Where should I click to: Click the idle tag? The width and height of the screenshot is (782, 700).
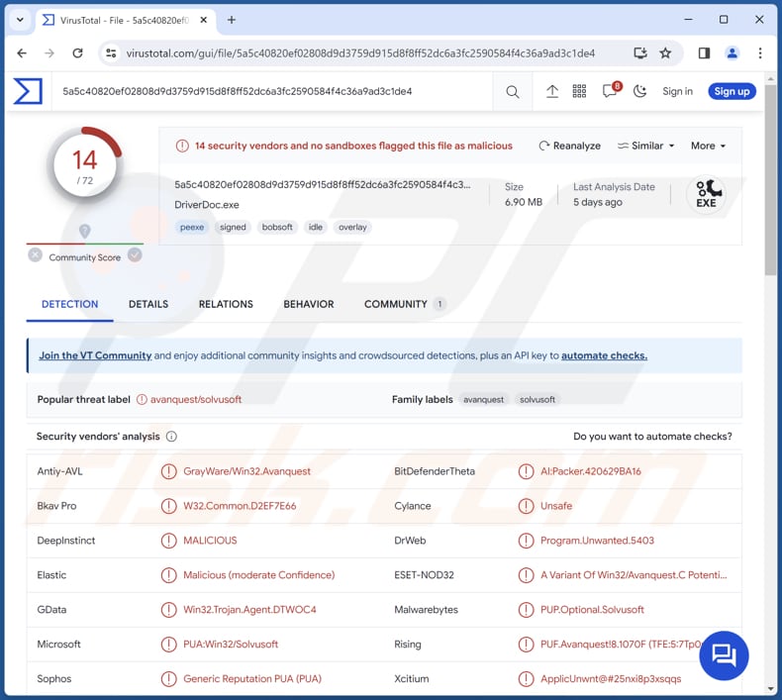click(x=315, y=228)
